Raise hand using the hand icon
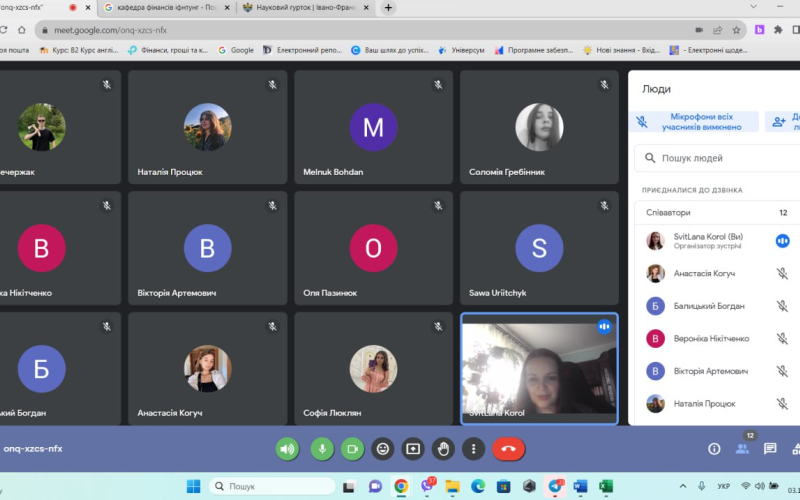 pos(443,449)
